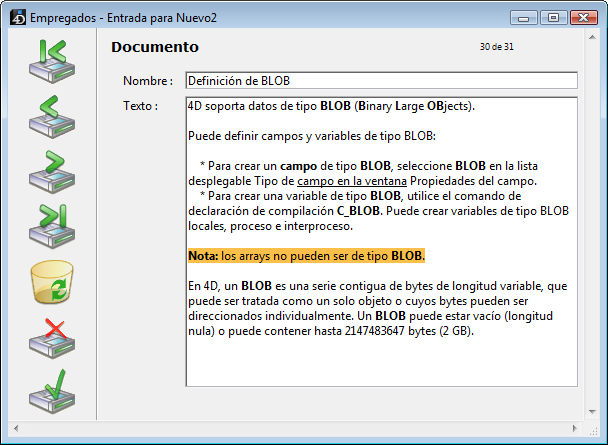Close the Empregados entry window
The image size is (608, 445).
[x=582, y=17]
